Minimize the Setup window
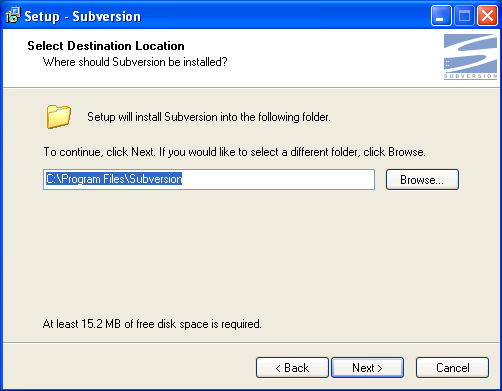 pyautogui.click(x=441, y=16)
